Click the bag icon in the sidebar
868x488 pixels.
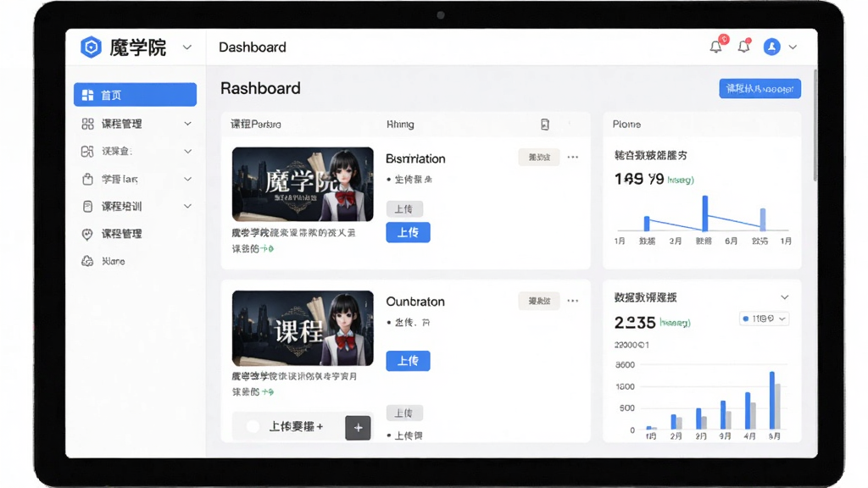87,180
